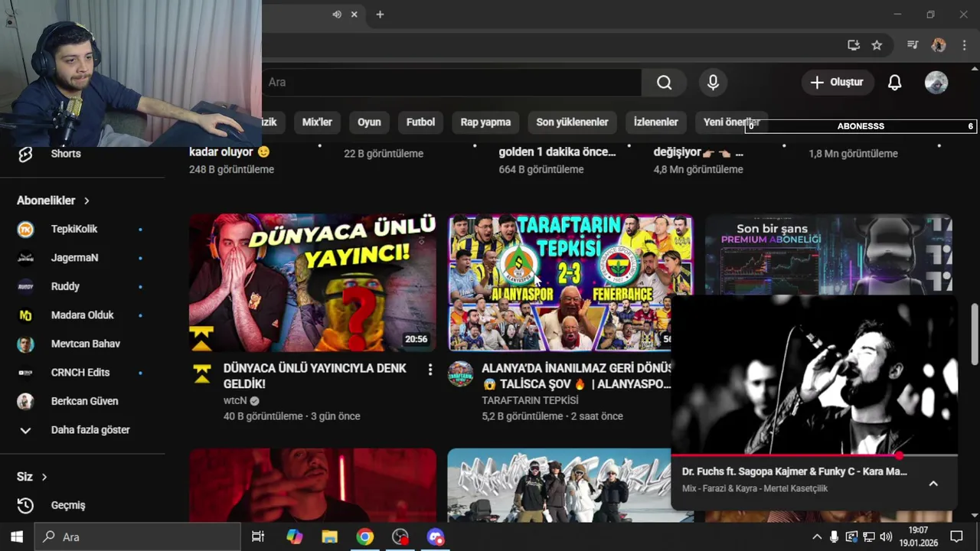
Task: Select the İzlenenler filter chip
Action: [x=656, y=122]
